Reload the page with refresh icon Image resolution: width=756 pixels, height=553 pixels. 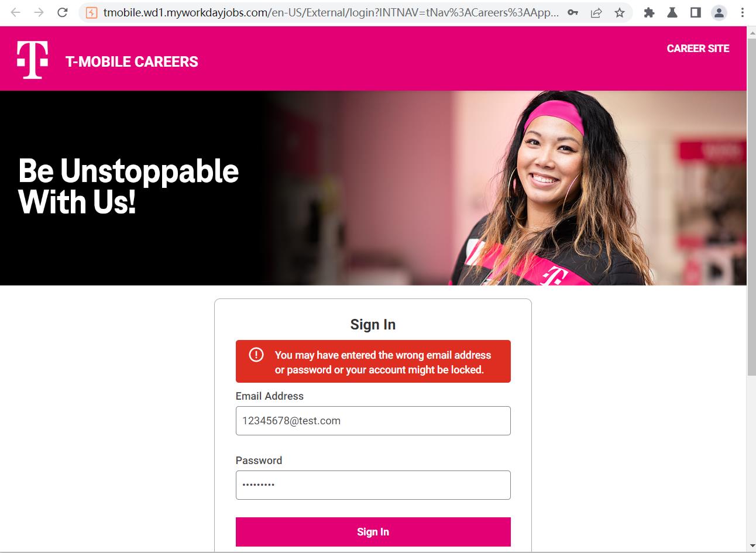point(63,12)
